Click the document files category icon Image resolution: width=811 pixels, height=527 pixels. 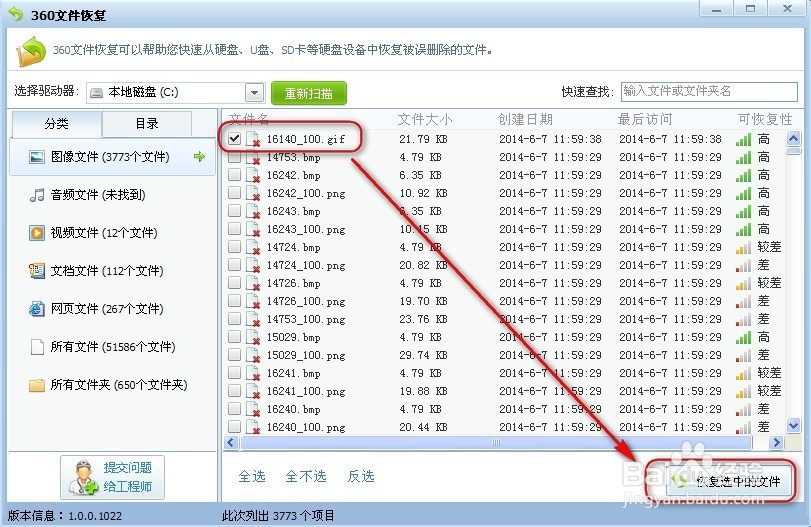pyautogui.click(x=37, y=270)
